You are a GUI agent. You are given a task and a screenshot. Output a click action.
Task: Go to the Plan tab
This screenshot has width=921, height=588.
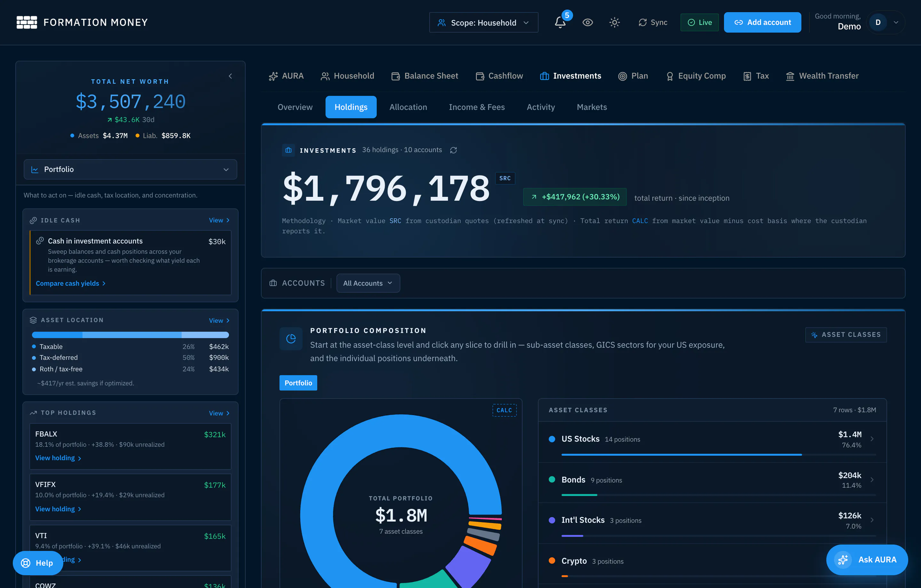tap(633, 76)
